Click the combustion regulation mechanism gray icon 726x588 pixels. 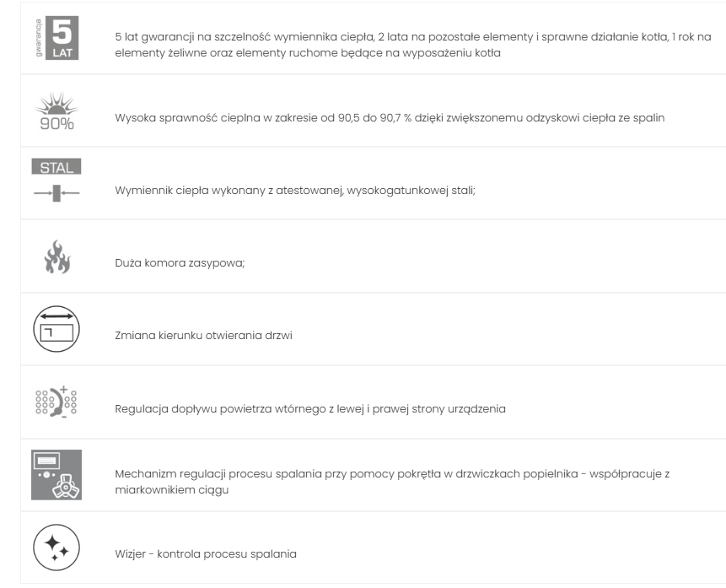pyautogui.click(x=57, y=474)
